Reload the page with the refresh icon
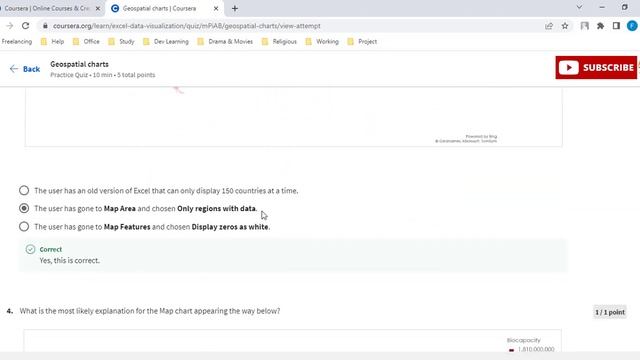The image size is (640, 360). coord(25,26)
